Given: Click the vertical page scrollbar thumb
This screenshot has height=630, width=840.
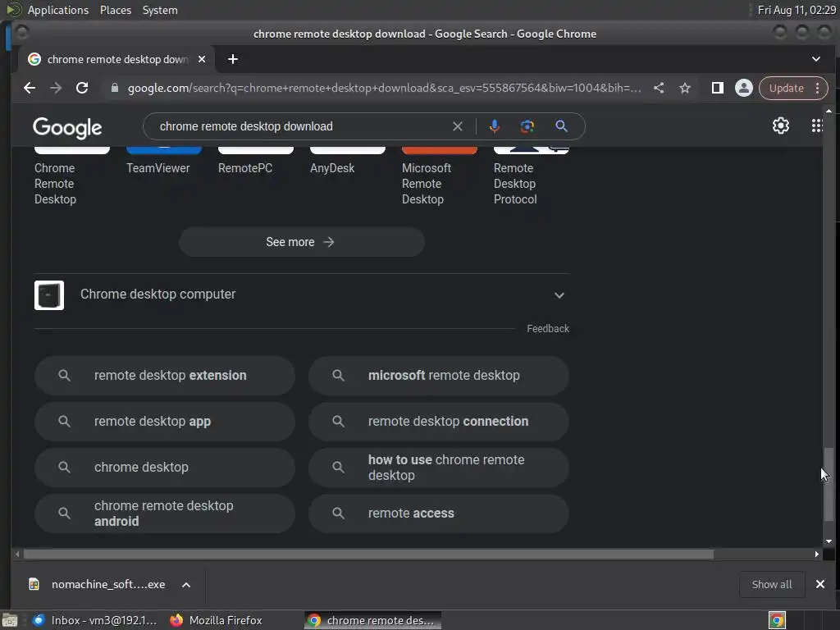Looking at the screenshot, I should [829, 484].
